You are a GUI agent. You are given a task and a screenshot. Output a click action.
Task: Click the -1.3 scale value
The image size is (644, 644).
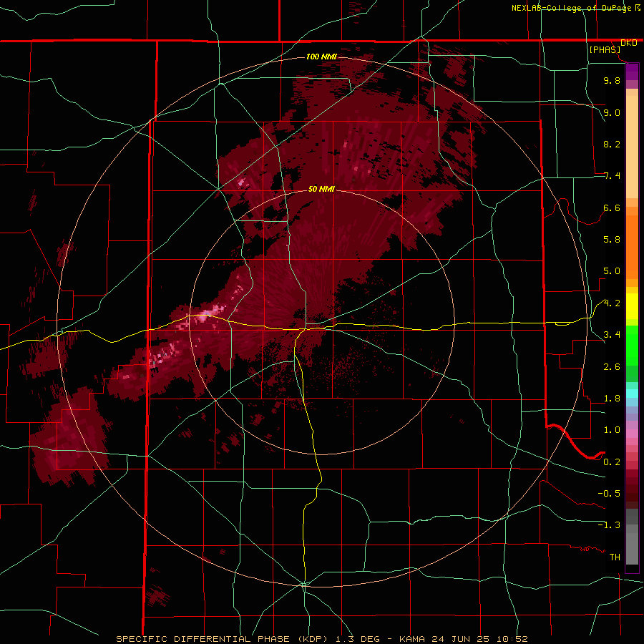[x=609, y=525]
